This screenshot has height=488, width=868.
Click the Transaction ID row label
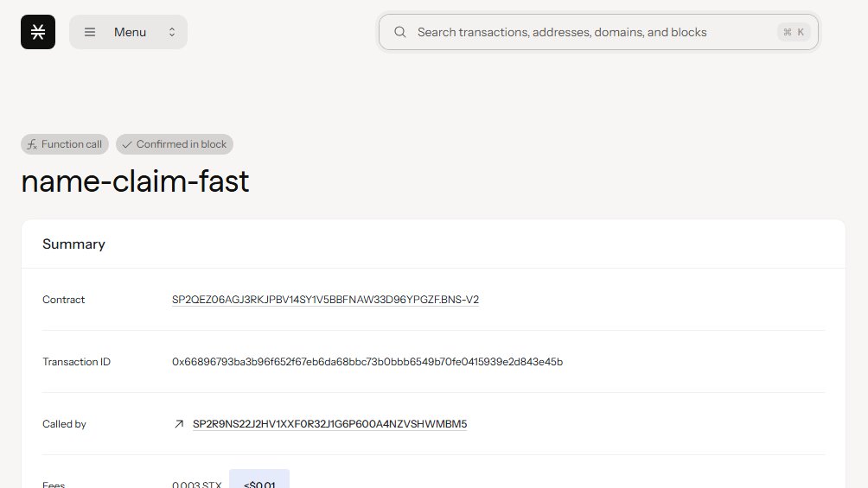(76, 362)
